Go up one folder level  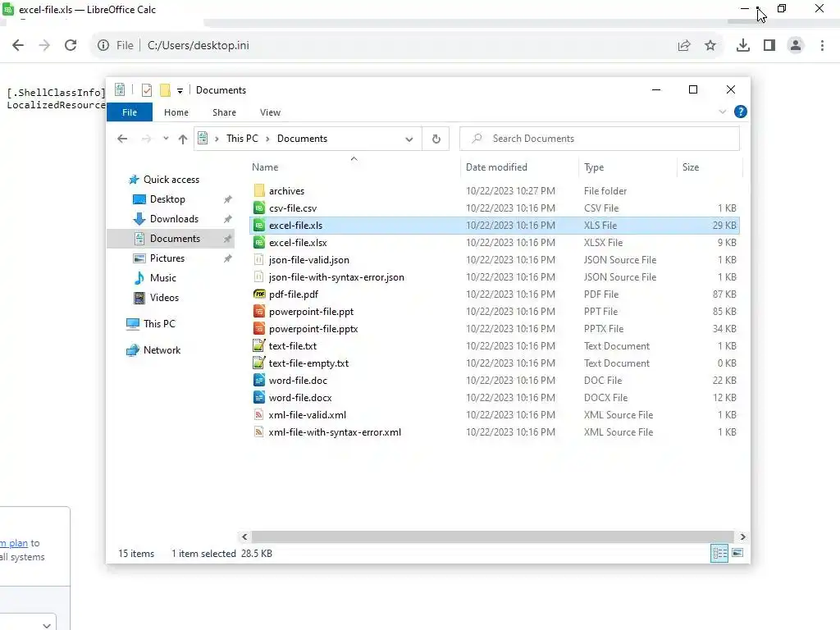(183, 139)
